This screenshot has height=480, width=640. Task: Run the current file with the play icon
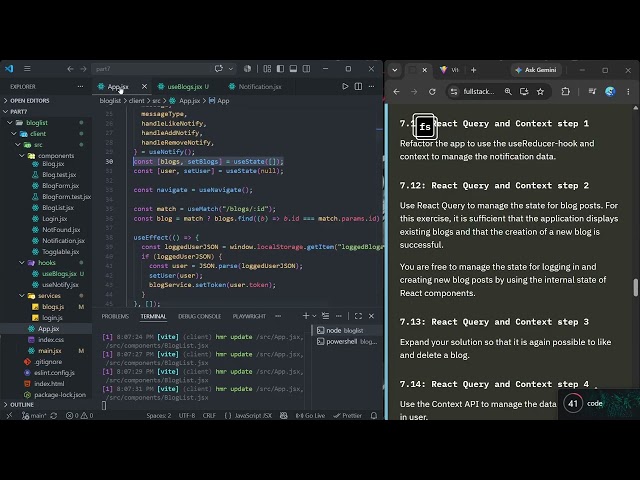click(345, 87)
